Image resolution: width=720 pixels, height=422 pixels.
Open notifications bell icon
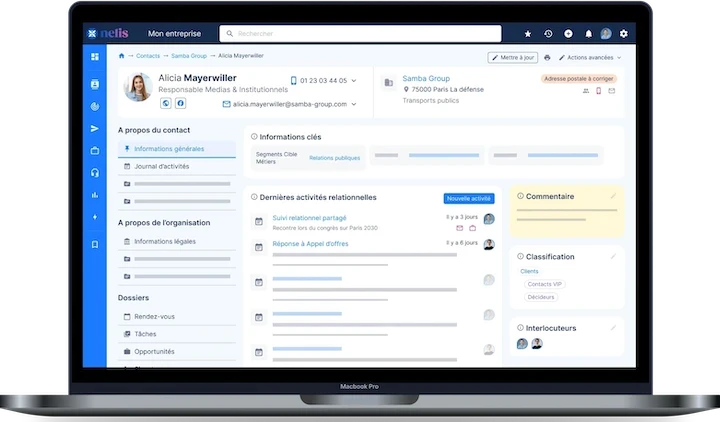click(588, 34)
